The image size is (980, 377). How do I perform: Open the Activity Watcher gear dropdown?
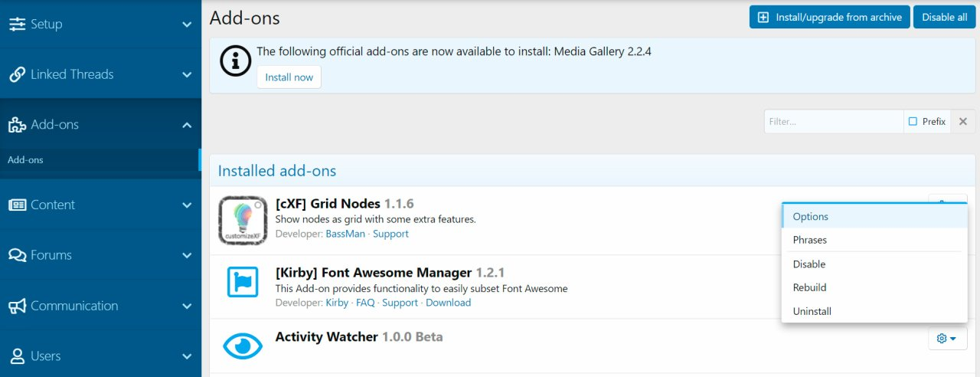coord(947,339)
